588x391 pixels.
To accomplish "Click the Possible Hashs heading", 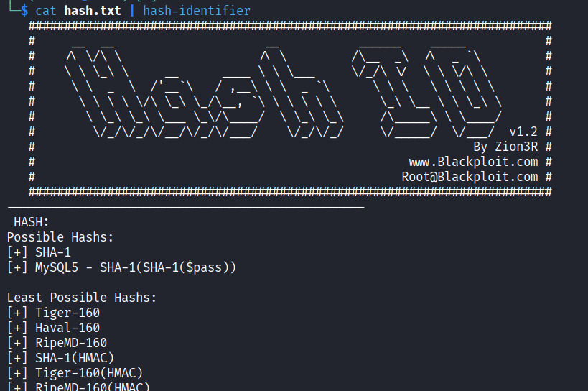I will [60, 237].
